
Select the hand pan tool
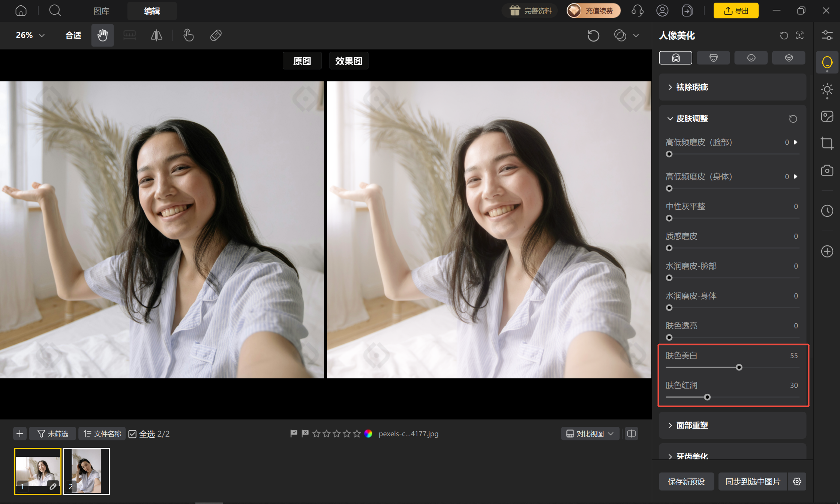(x=102, y=35)
